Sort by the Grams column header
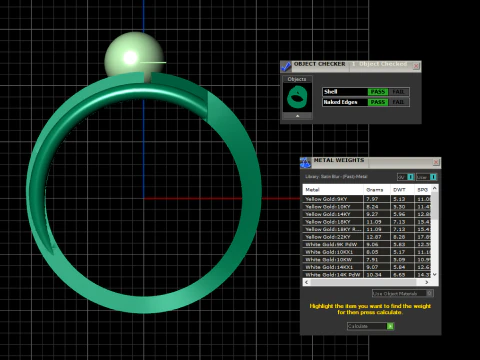Screen dimensions: 480x360 [377, 190]
